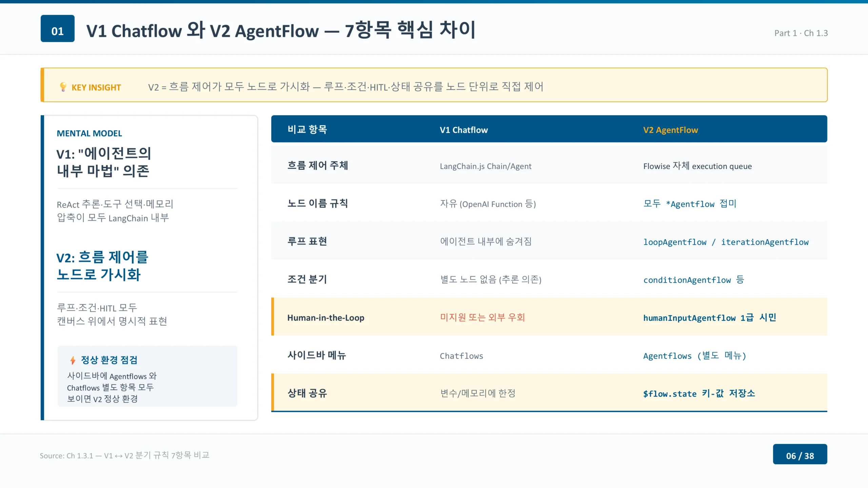This screenshot has width=868, height=488.
Task: Click the Chatflows cell in the V1 column
Action: [461, 356]
